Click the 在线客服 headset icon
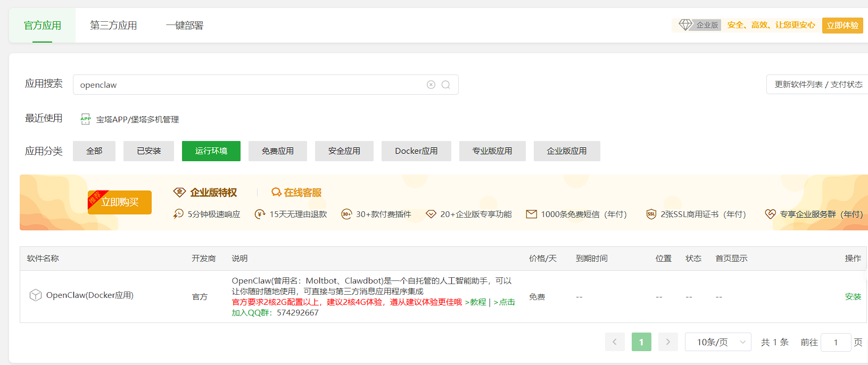868x365 pixels. [276, 192]
